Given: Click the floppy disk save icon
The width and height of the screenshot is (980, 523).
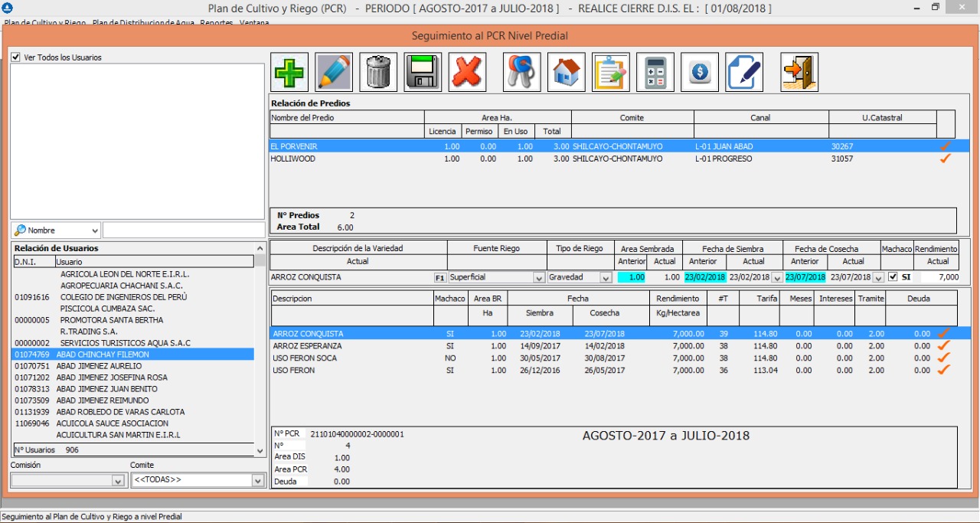Looking at the screenshot, I should [x=423, y=72].
